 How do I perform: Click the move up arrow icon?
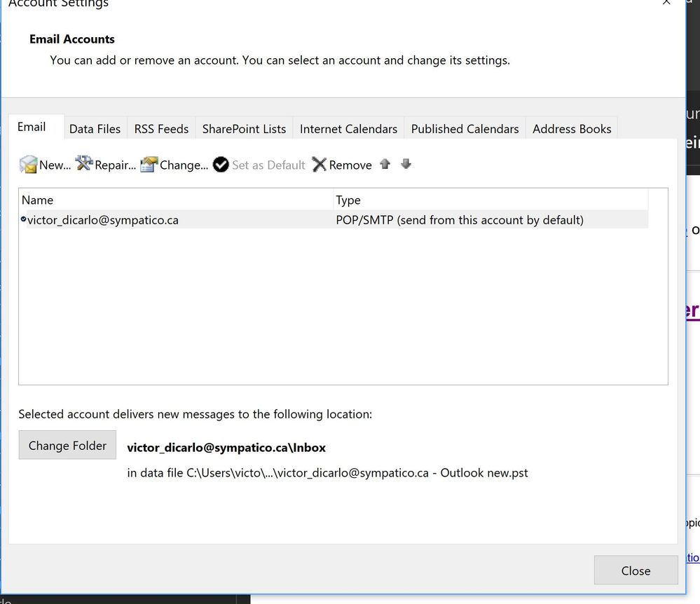[384, 164]
